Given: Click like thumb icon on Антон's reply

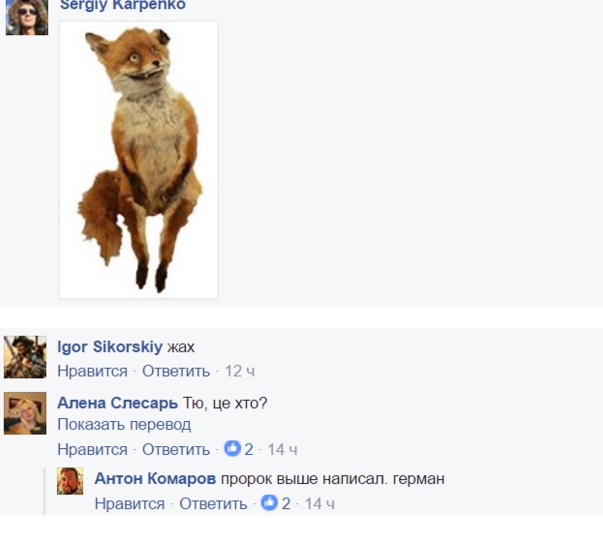Looking at the screenshot, I should coord(269,503).
